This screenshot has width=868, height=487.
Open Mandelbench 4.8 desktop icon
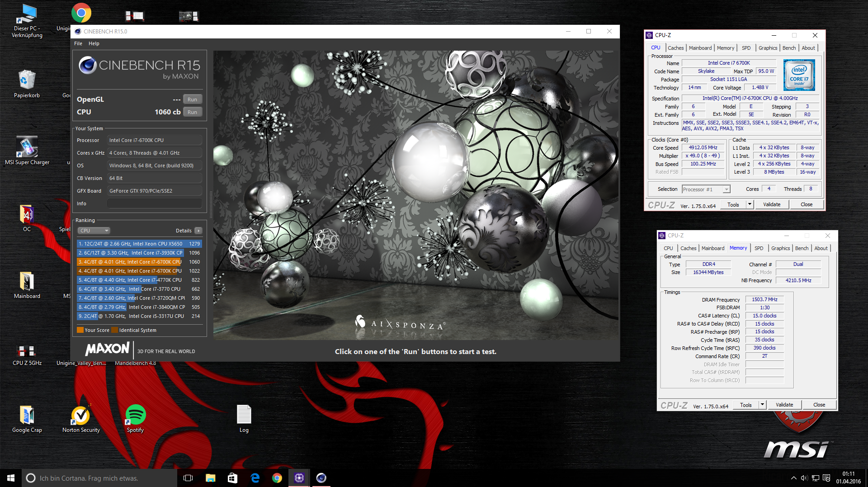click(x=135, y=363)
